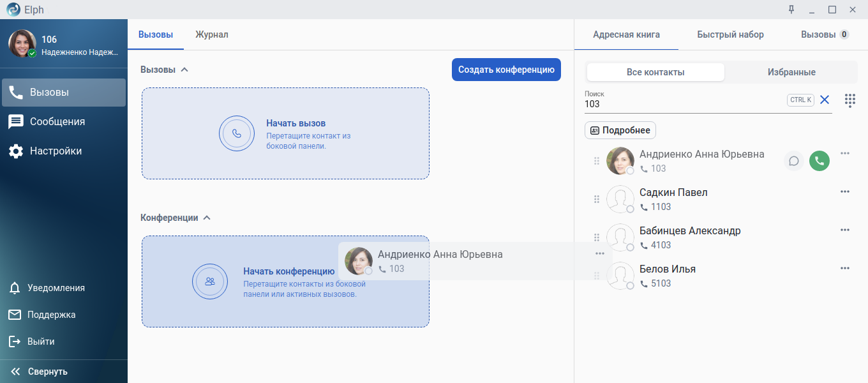The image size is (868, 383).
Task: Switch to the Журнал tab
Action: click(212, 34)
